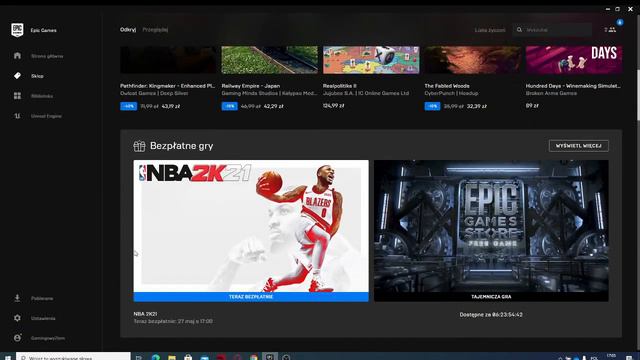
Task: Click the Pobierane sidebar label
Action: click(x=42, y=298)
